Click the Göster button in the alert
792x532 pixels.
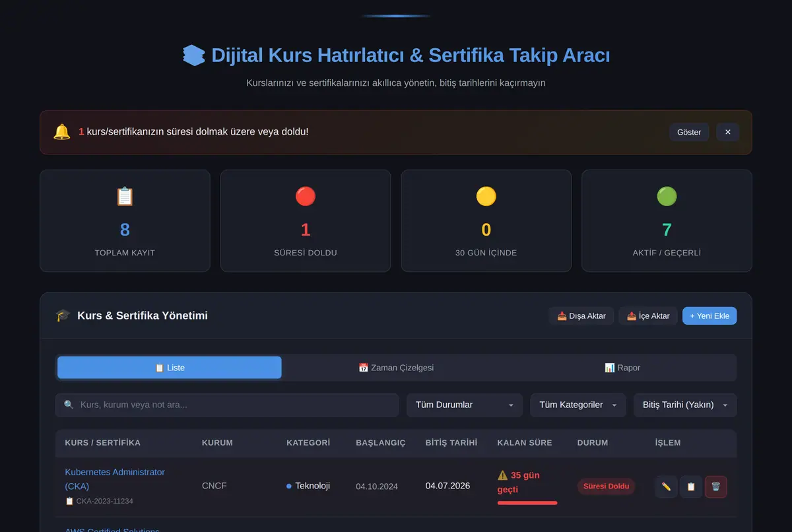[689, 132]
